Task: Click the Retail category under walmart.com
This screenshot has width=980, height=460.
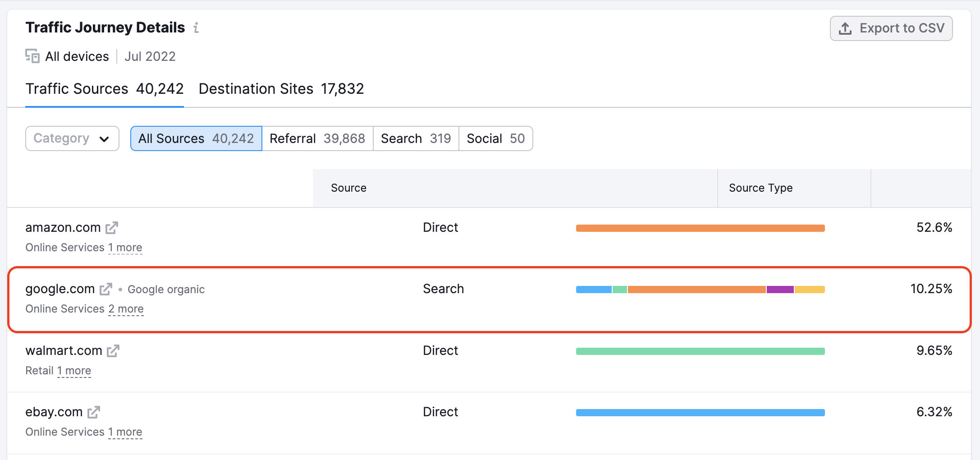Action: 40,371
